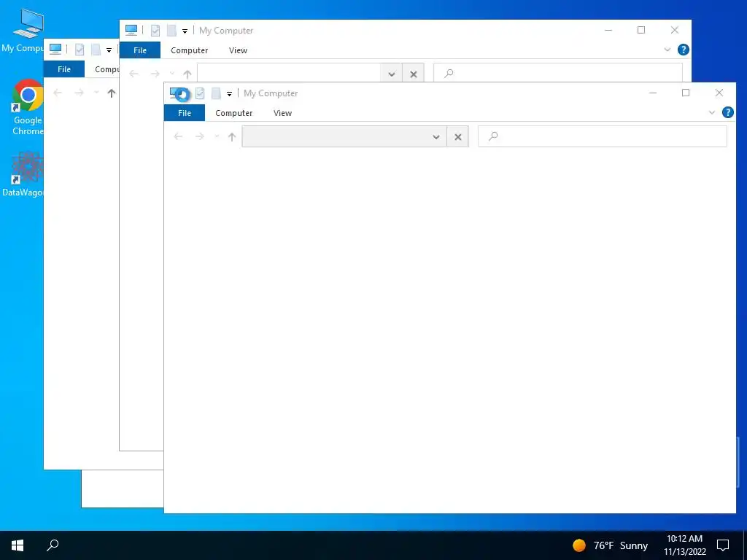Expand ribbon chevron in middle window
This screenshot has width=747, height=560.
[667, 50]
